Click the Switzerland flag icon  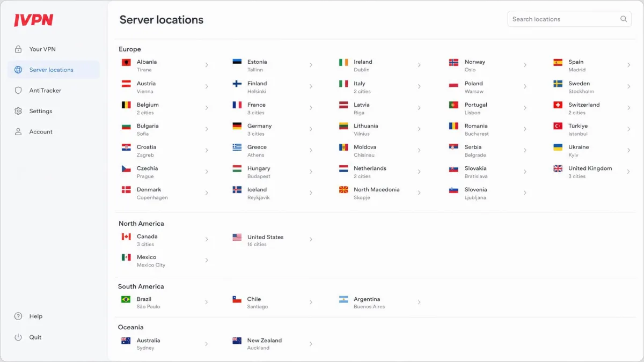click(558, 105)
